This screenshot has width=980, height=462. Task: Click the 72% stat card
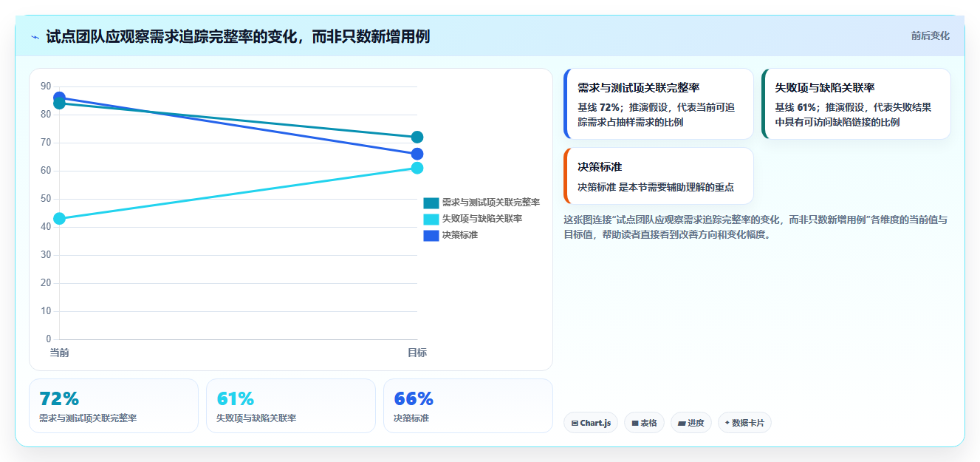(114, 406)
